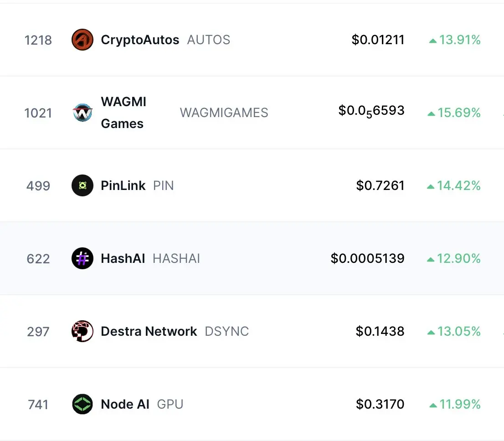The width and height of the screenshot is (504, 441).
Task: Click the PinLink coin logo
Action: [82, 185]
